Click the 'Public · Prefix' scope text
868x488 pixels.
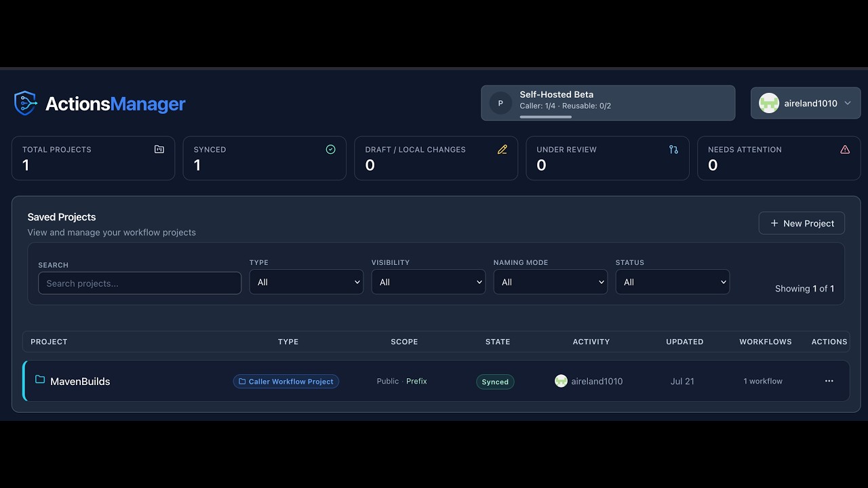pyautogui.click(x=402, y=381)
